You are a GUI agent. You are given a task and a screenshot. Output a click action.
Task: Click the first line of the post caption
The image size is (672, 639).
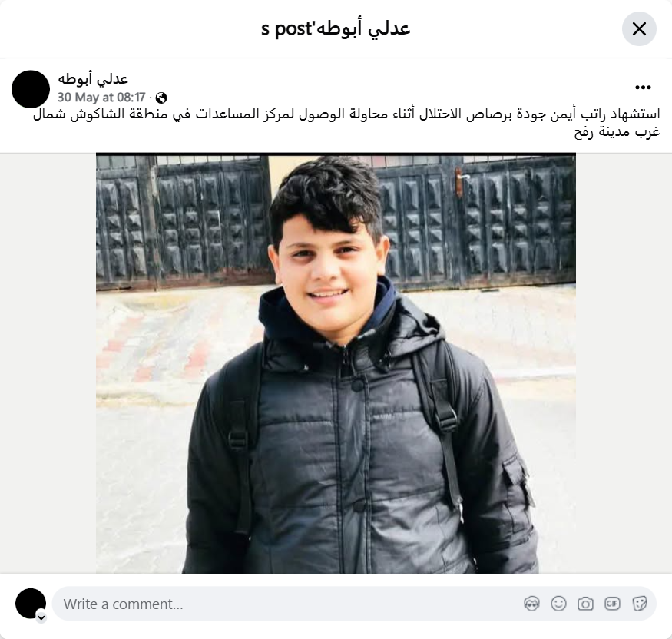[346, 114]
